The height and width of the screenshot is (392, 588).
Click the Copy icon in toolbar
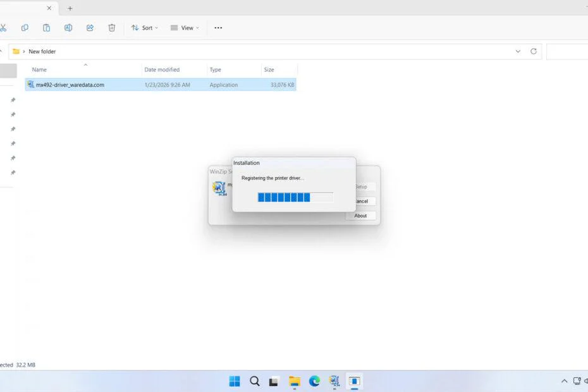pos(25,28)
